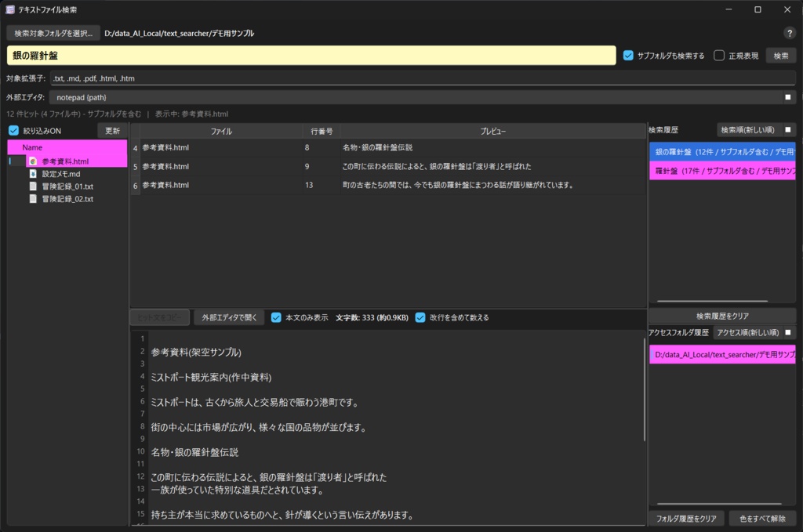Toggle the 本文のみ表示 checkbox
Image resolution: width=803 pixels, height=532 pixels.
tap(276, 317)
